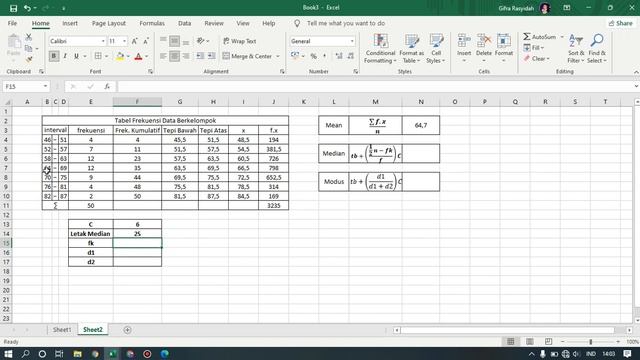Toggle Underline formatting
Image resolution: width=640 pixels, height=360 pixels.
point(76,56)
